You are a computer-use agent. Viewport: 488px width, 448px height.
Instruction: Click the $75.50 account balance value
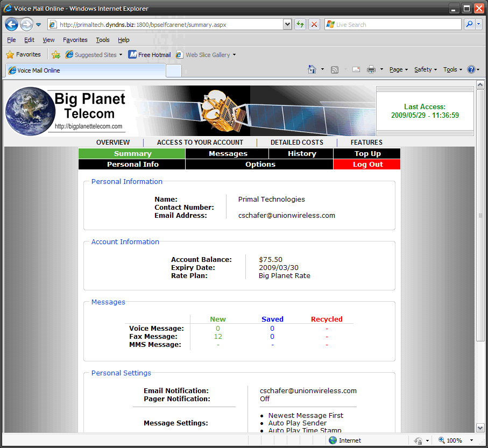[x=271, y=259]
